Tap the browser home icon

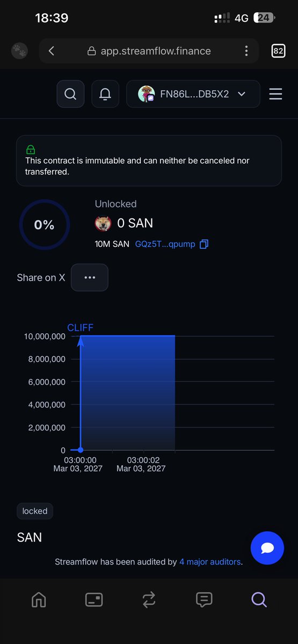point(39,599)
